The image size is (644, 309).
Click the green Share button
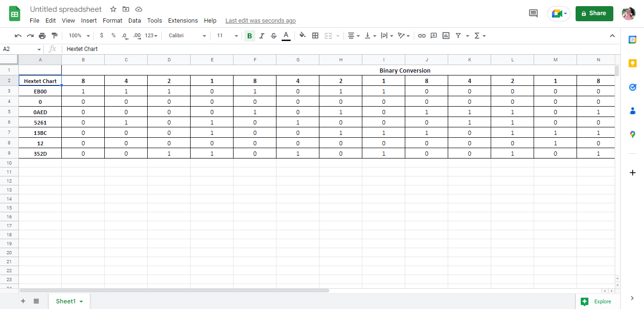[594, 14]
